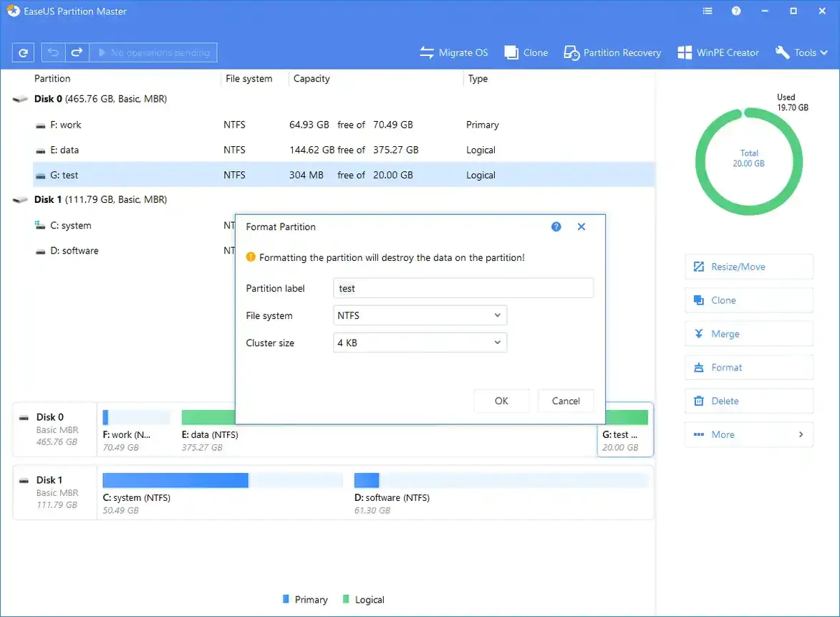Confirm formatting with the OK button

pos(501,401)
